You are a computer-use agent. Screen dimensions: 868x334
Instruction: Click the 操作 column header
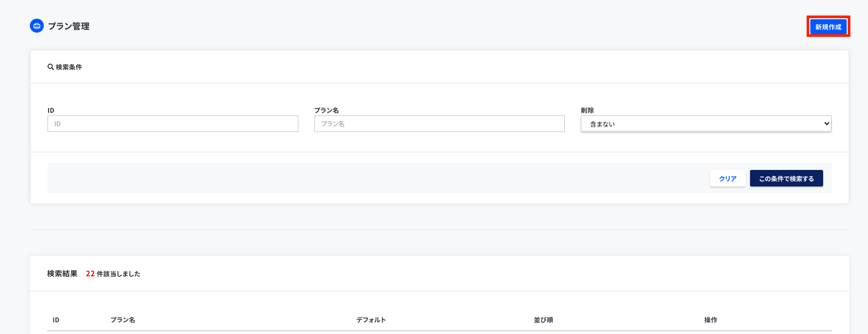click(x=711, y=320)
